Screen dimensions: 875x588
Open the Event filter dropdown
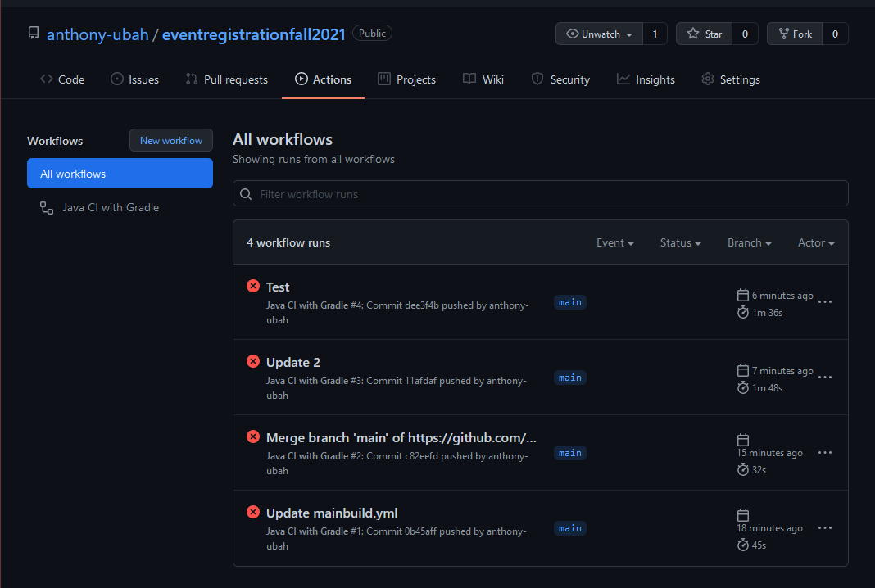(614, 243)
